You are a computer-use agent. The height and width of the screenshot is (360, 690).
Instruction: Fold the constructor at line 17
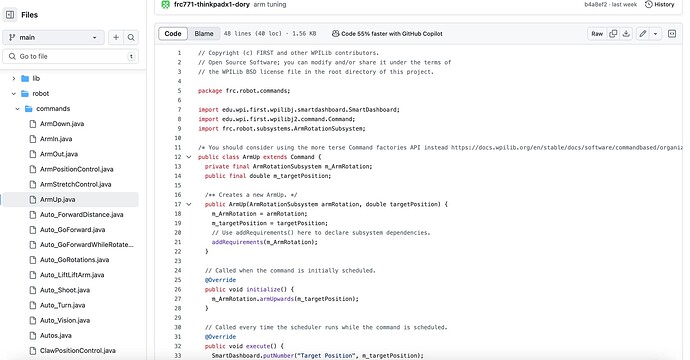point(189,204)
